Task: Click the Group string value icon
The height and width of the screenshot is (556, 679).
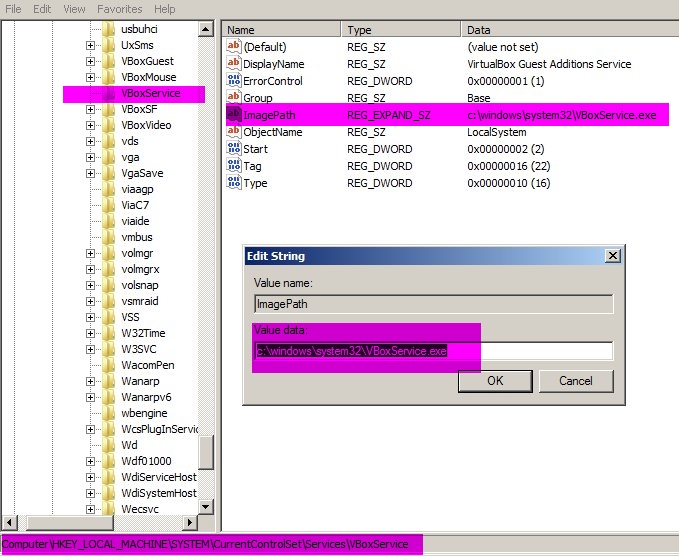Action: click(x=233, y=97)
